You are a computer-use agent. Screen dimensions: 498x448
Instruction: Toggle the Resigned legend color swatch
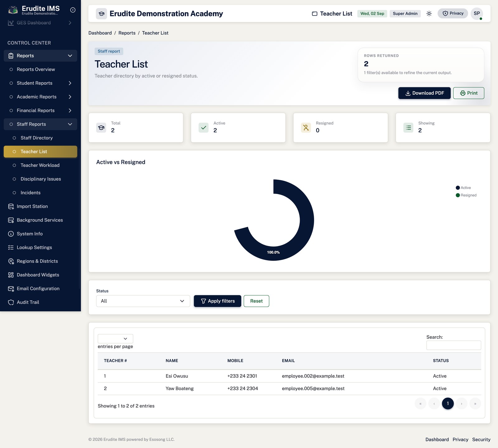[x=458, y=195]
